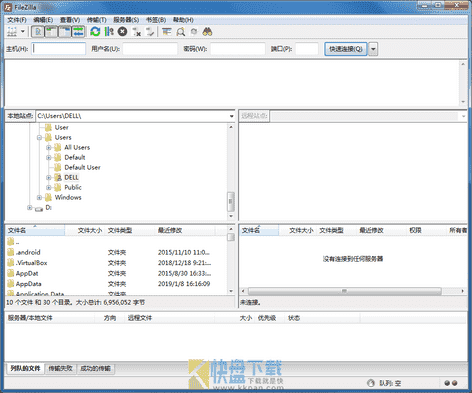Click the green Refresh file lists icon
Image resolution: width=472 pixels, height=393 pixels.
coord(95,32)
